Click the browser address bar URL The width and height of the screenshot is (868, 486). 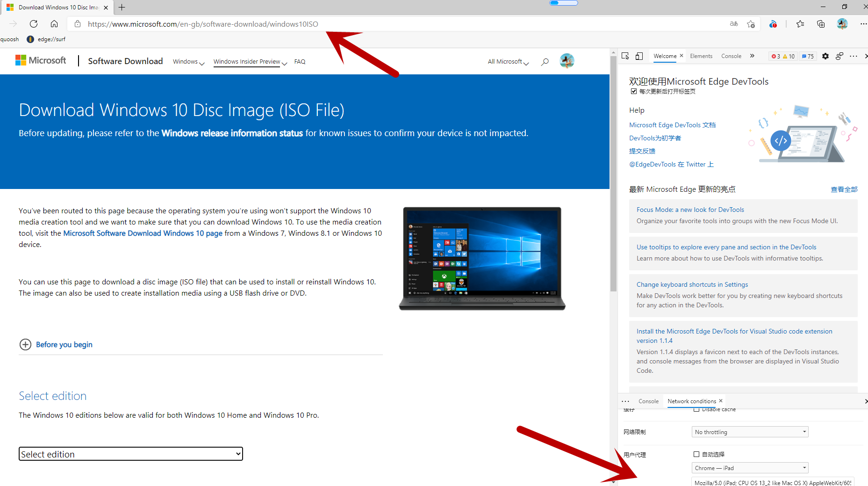(203, 24)
